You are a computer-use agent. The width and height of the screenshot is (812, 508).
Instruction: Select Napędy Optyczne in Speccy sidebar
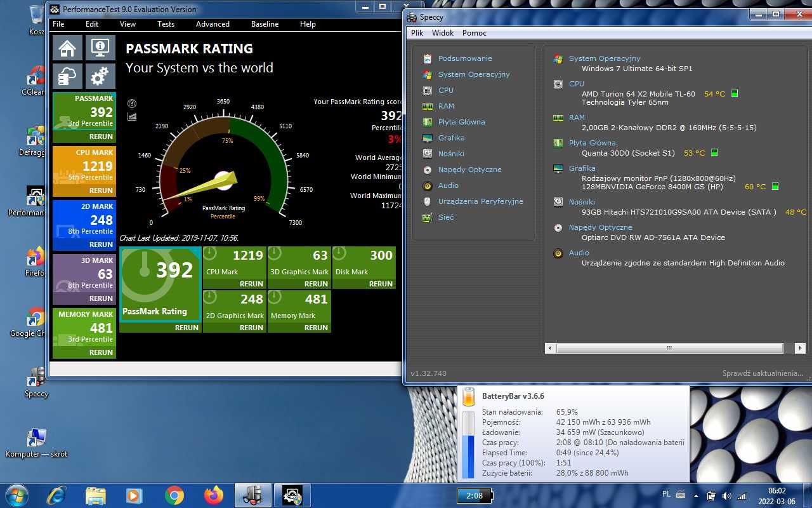coord(469,170)
